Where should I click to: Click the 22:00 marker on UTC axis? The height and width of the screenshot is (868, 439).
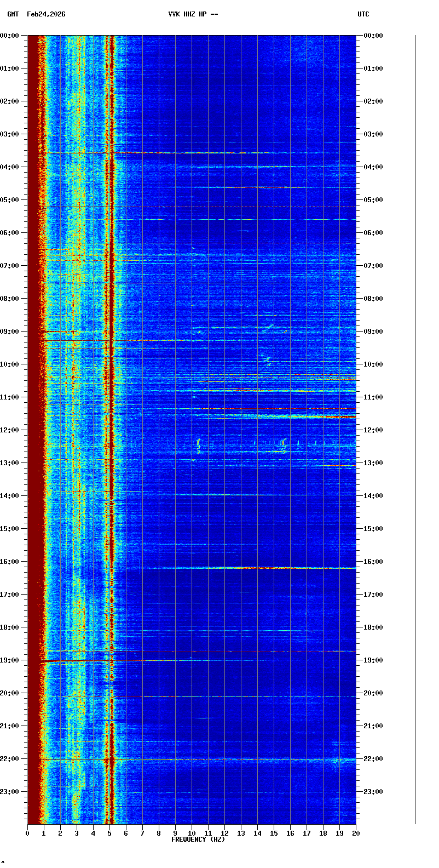point(373,759)
